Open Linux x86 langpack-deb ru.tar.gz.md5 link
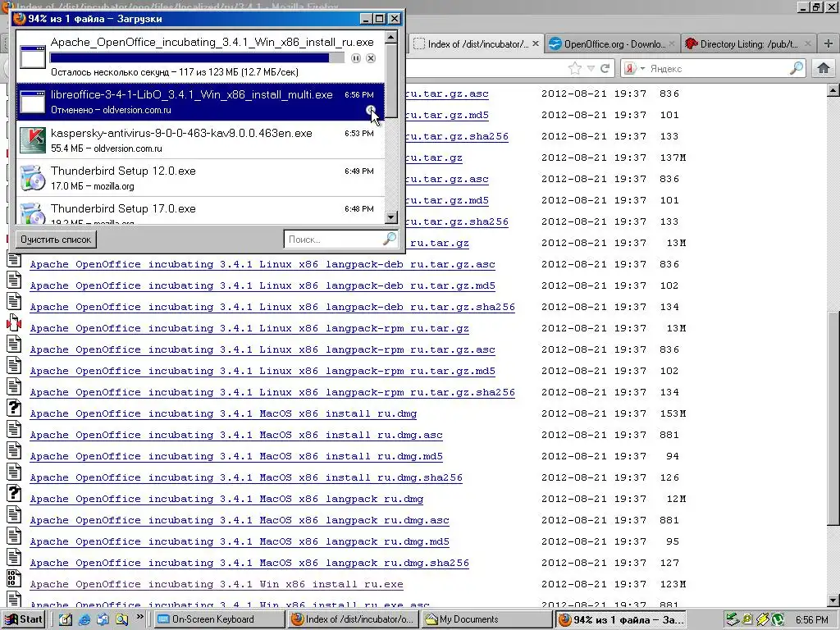The image size is (840, 630). [x=262, y=285]
